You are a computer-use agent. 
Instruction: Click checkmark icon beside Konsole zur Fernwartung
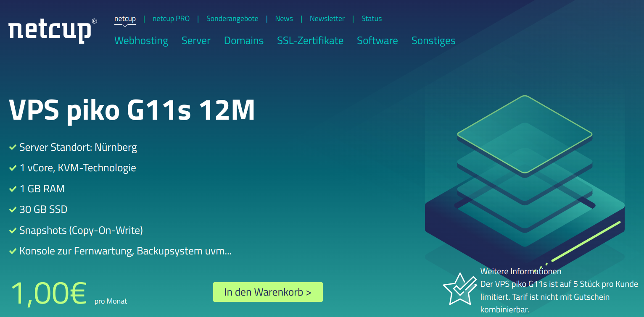pos(13,252)
